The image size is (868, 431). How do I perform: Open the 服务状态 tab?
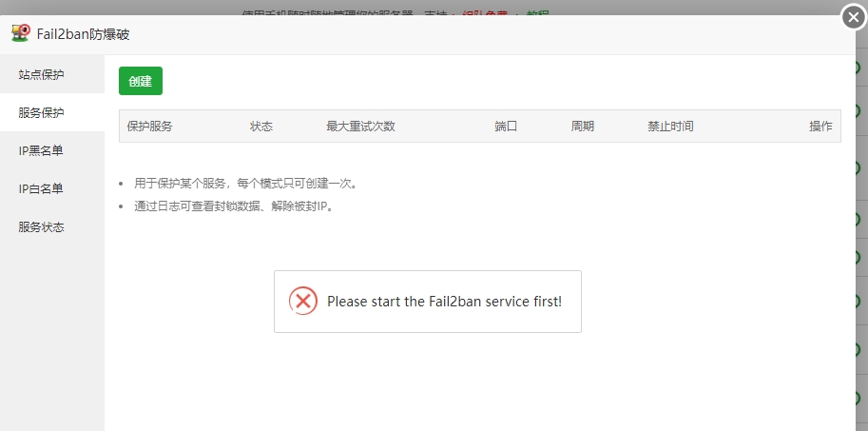[x=52, y=227]
